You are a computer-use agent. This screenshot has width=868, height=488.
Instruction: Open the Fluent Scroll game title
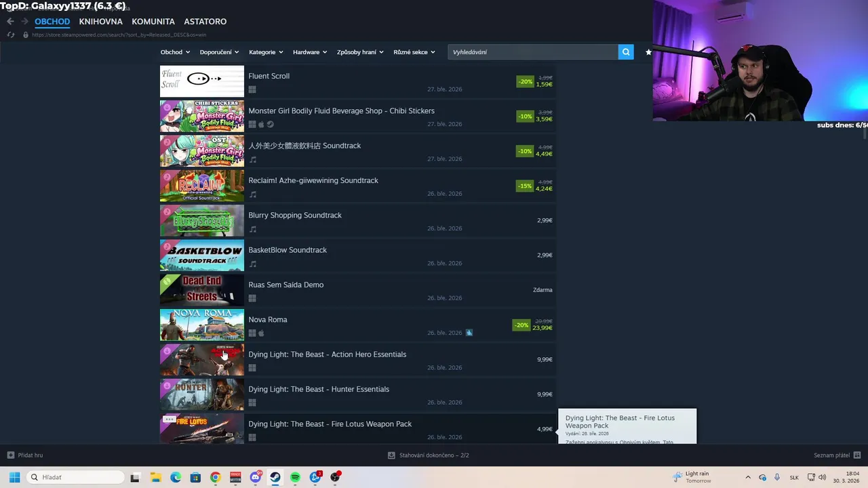269,76
